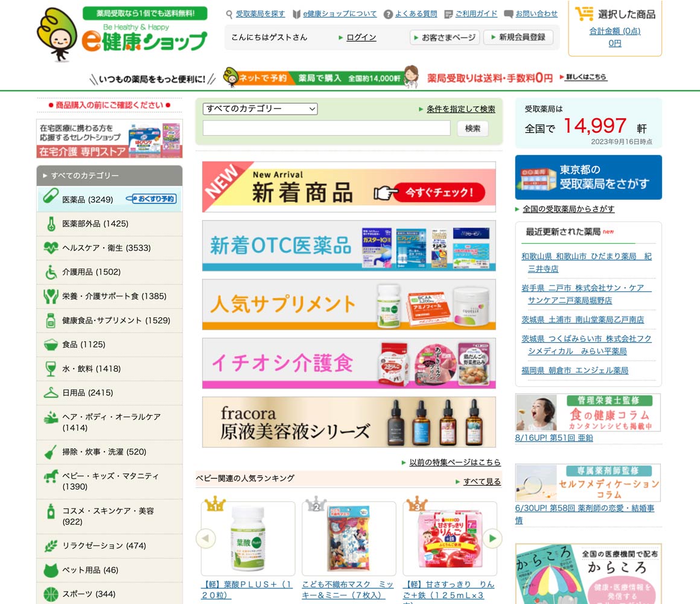Click the cat icon for ペット用品

pos(51,570)
